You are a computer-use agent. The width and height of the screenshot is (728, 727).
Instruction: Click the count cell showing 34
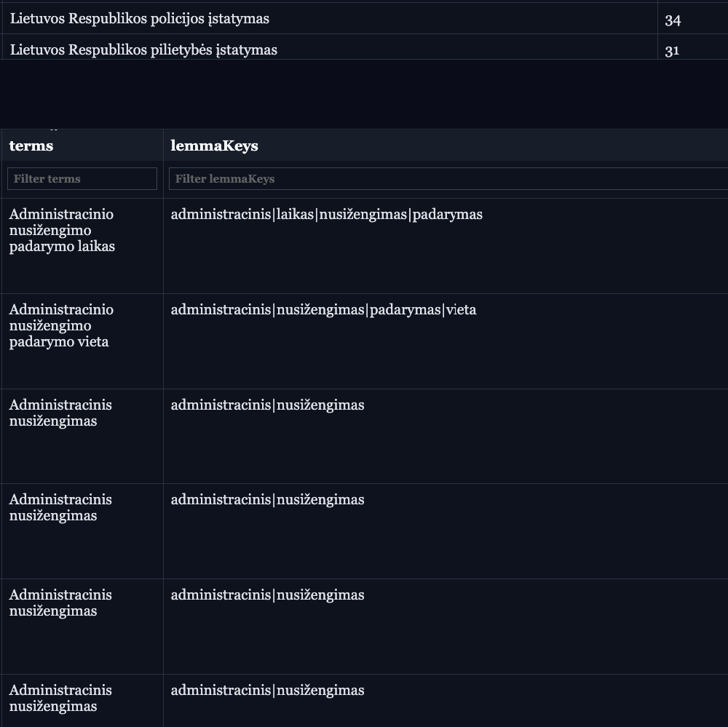click(673, 20)
